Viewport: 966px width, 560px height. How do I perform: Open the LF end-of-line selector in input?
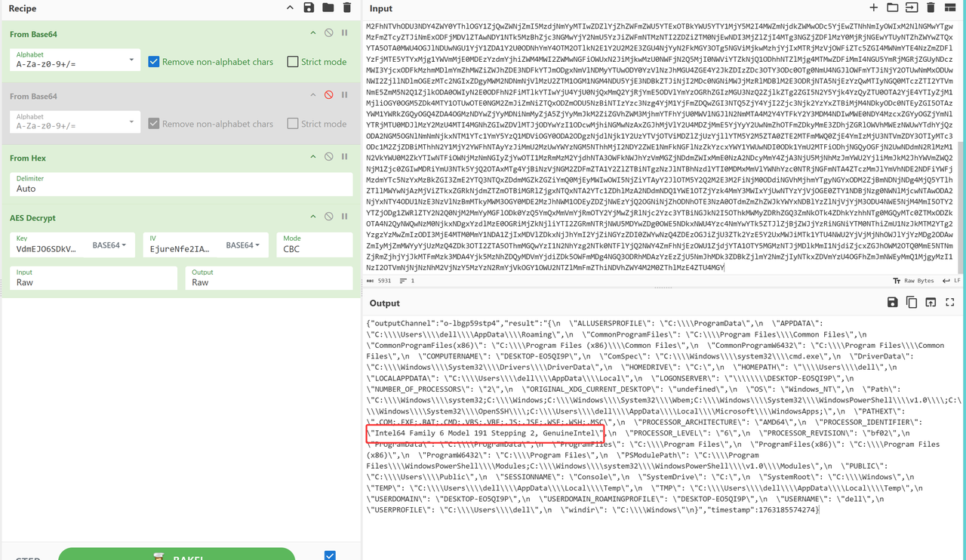point(951,281)
